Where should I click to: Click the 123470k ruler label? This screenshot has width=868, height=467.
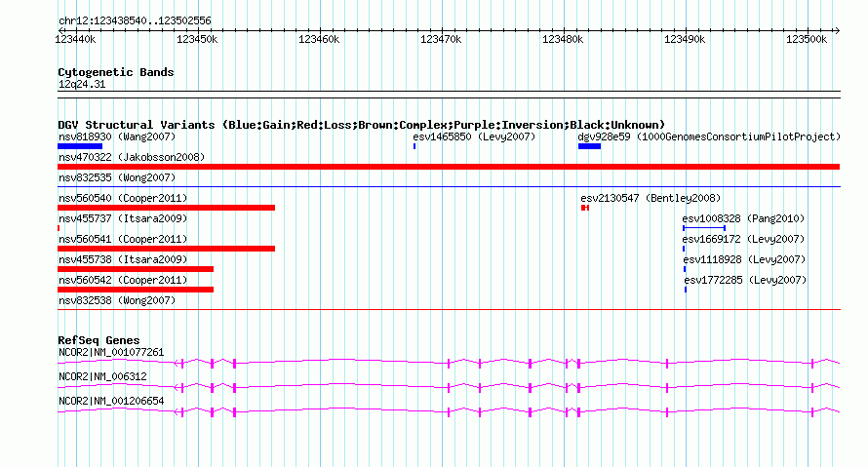click(x=441, y=39)
